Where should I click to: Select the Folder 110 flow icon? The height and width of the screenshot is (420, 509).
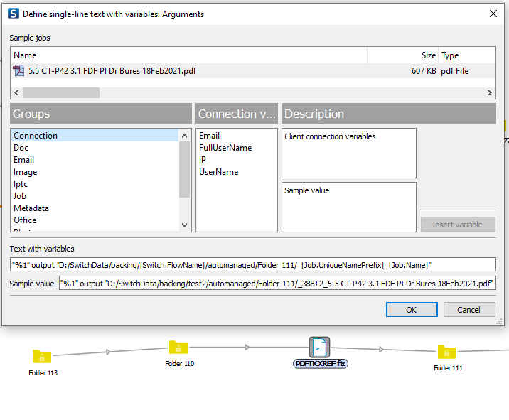tap(178, 348)
